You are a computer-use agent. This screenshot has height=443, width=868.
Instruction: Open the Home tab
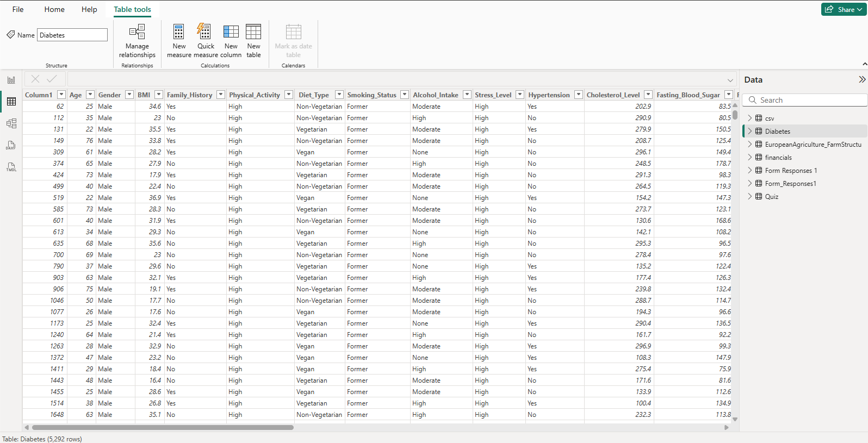pos(54,9)
